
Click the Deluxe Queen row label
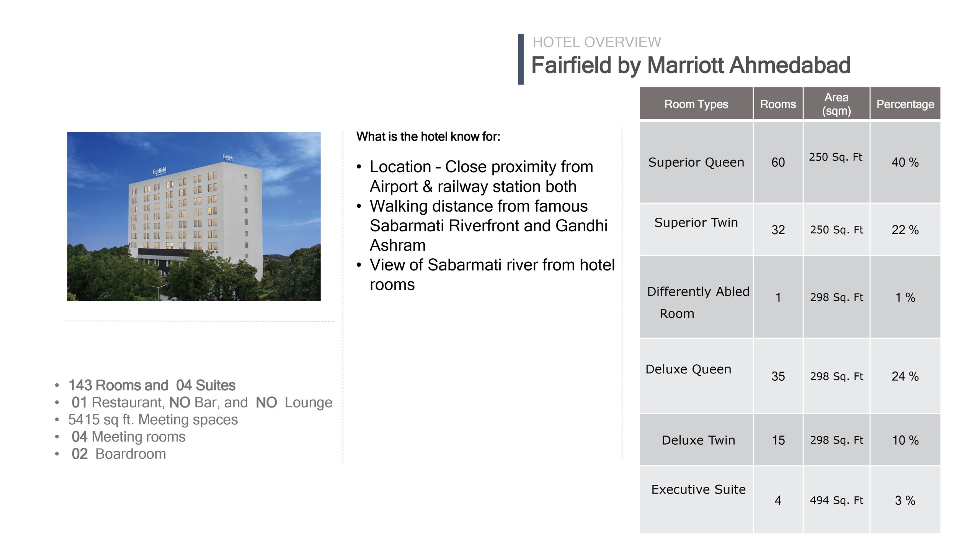688,369
